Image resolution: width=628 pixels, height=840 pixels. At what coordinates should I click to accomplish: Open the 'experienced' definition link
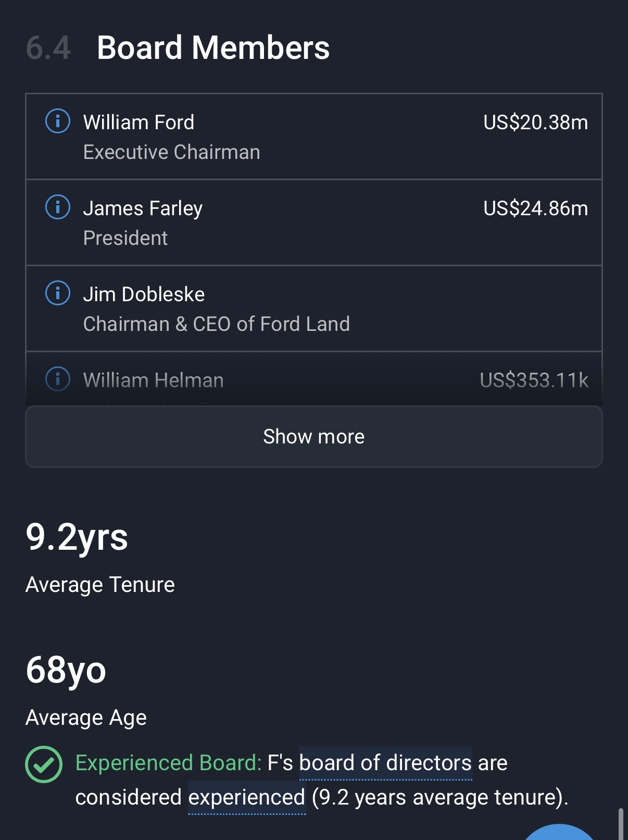(246, 797)
